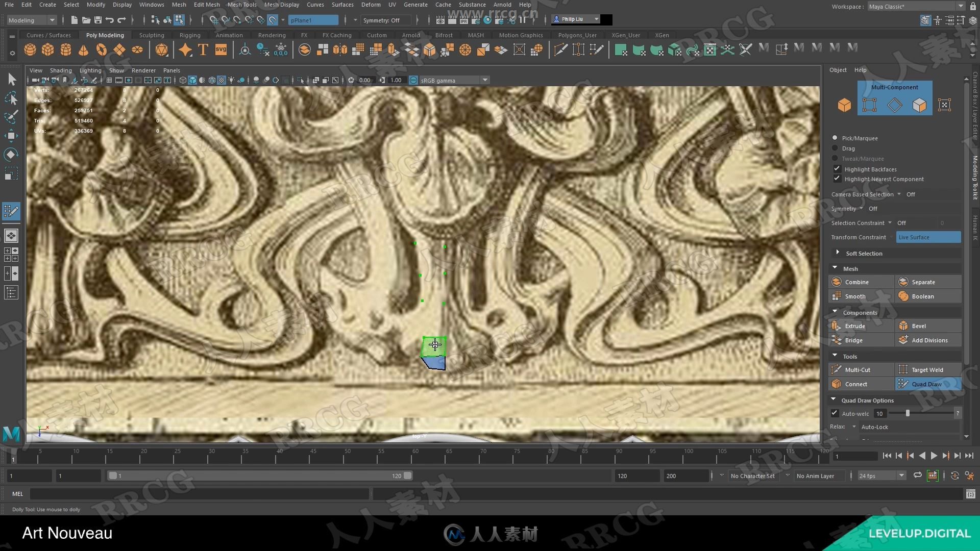The image size is (980, 551).
Task: Click the MEL command input field
Action: click(199, 494)
